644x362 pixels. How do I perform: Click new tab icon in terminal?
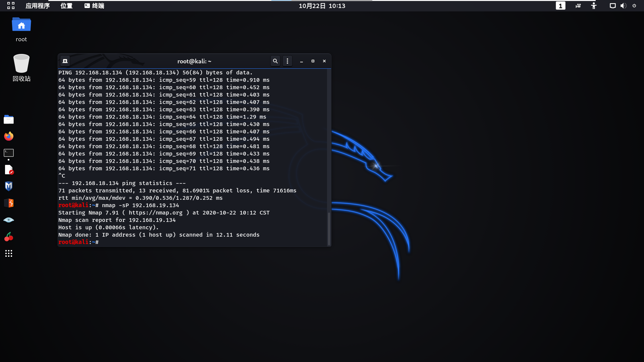coord(65,61)
